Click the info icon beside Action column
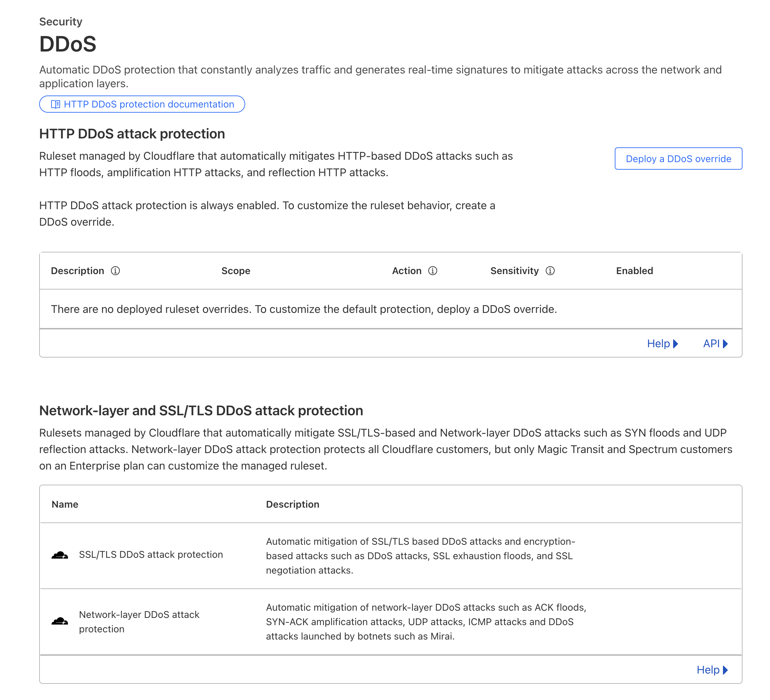Image resolution: width=770 pixels, height=700 pixels. coord(432,270)
